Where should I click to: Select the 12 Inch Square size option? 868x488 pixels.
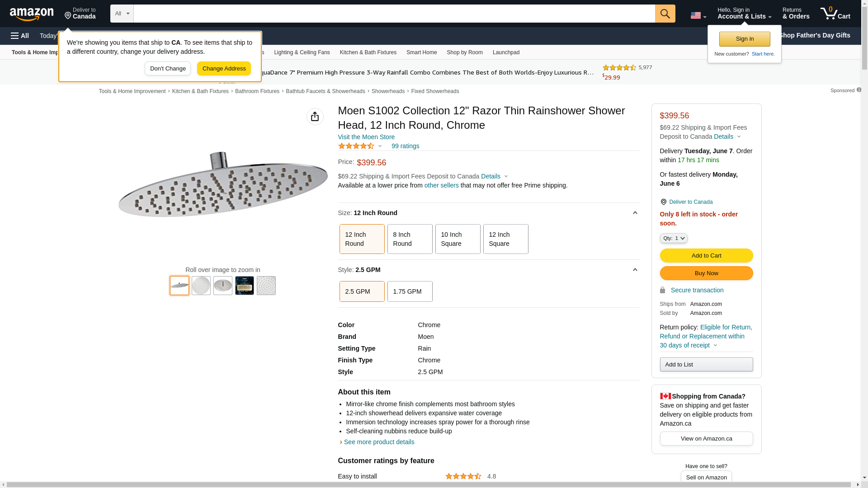tap(505, 239)
